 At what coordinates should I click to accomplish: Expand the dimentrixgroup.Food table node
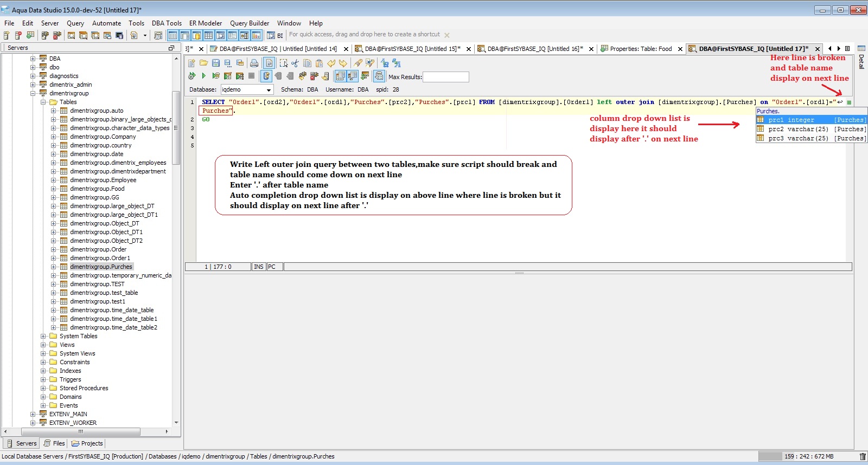click(54, 189)
